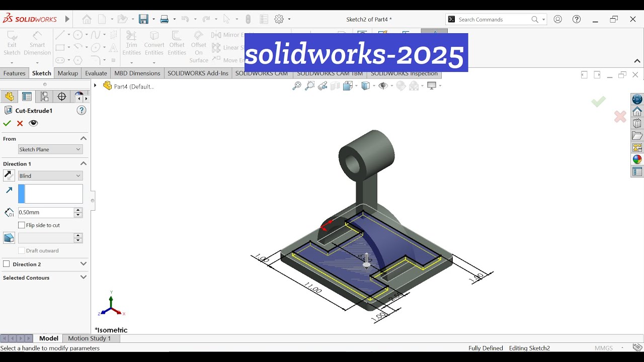
Task: Click Offset Entities tool
Action: click(x=177, y=43)
